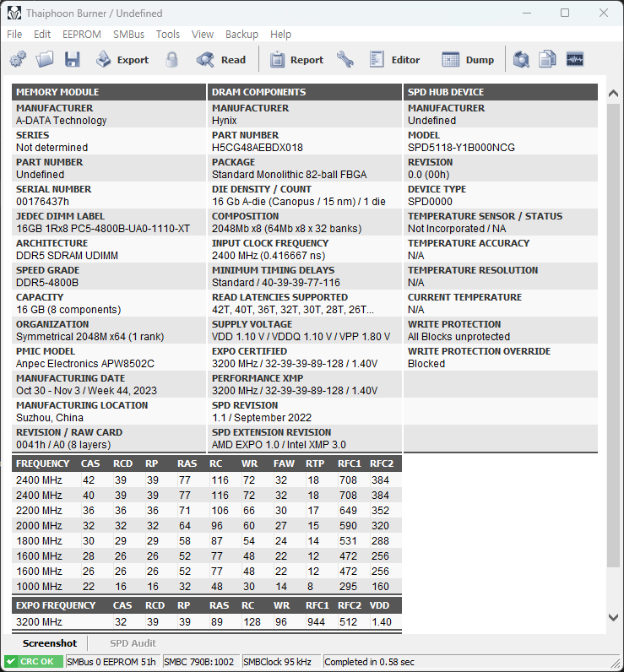Screen dimensions: 624x672
Task: Click the Blocked write protection override value
Action: (426, 363)
